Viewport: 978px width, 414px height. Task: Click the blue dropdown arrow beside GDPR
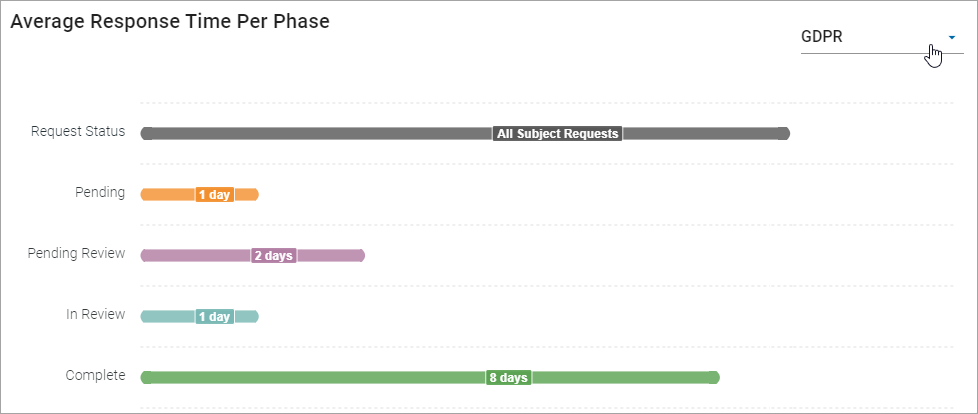949,37
